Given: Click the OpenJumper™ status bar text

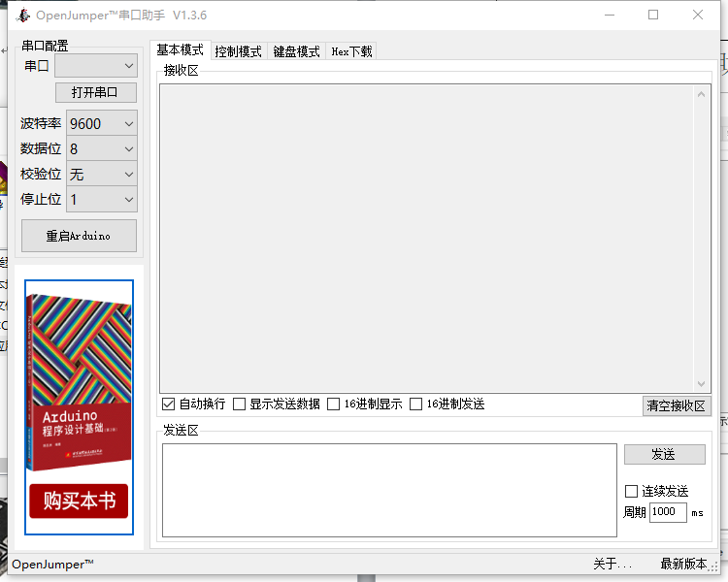Looking at the screenshot, I should click(52, 565).
